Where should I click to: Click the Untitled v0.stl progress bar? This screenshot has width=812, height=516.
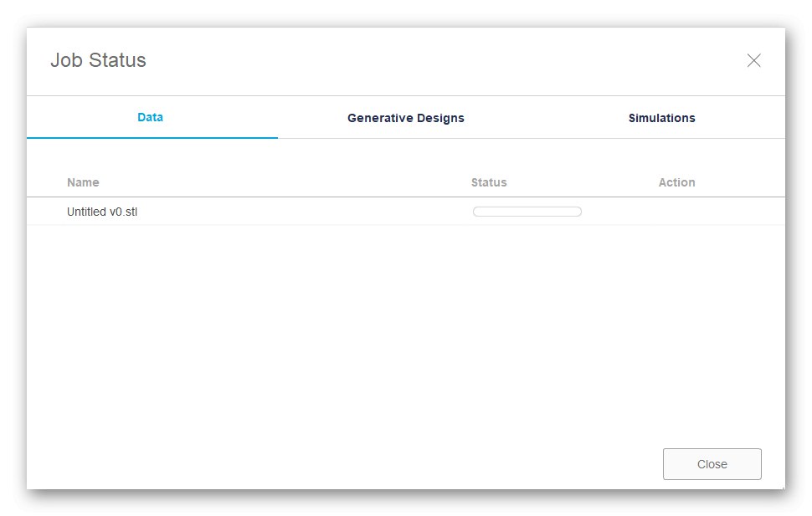click(527, 212)
